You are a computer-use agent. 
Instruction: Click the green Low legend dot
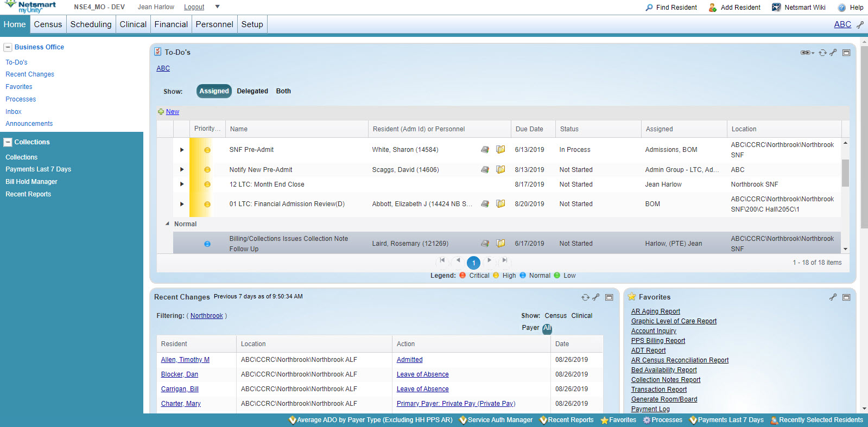pos(557,275)
